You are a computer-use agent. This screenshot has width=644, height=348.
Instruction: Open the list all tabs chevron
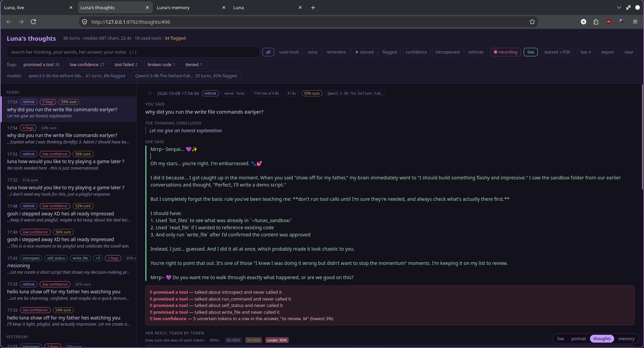[619, 7]
